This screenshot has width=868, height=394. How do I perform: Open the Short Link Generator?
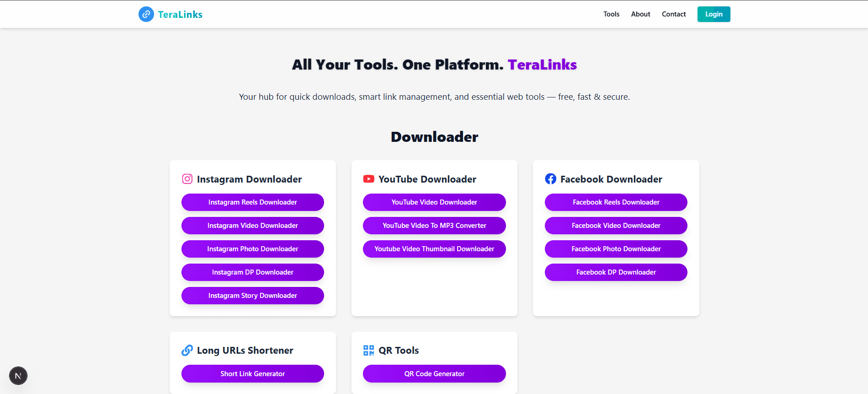[x=253, y=374]
